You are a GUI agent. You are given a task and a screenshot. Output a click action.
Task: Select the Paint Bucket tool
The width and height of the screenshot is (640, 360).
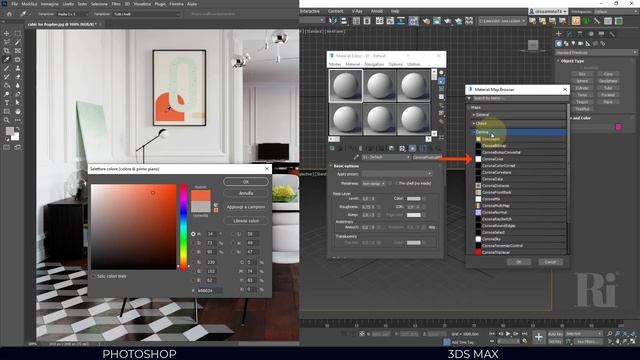click(x=7, y=85)
